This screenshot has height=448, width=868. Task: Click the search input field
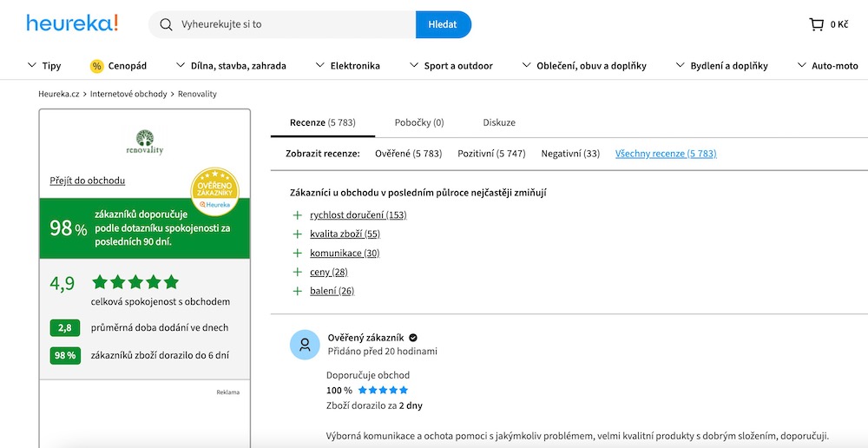pos(295,24)
